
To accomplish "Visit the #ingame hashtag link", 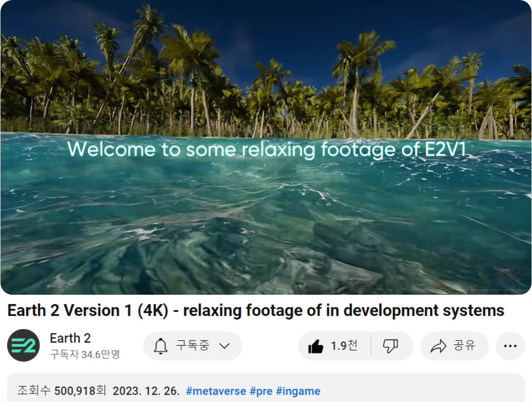I will point(298,391).
